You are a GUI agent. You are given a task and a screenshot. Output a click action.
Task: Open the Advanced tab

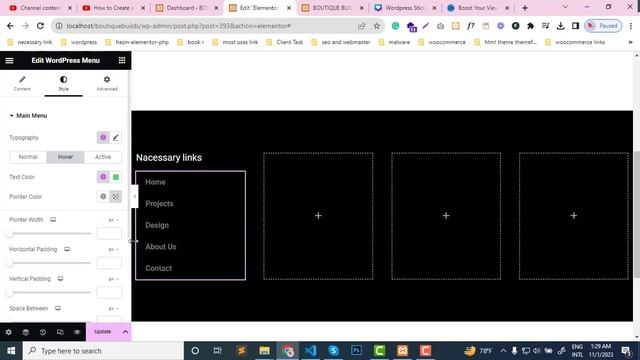pos(107,83)
